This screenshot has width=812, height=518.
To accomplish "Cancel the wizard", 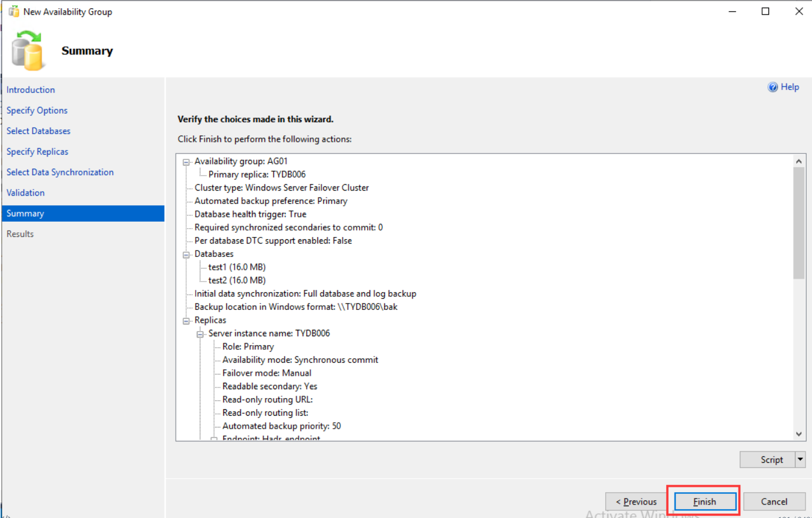I will click(x=774, y=502).
